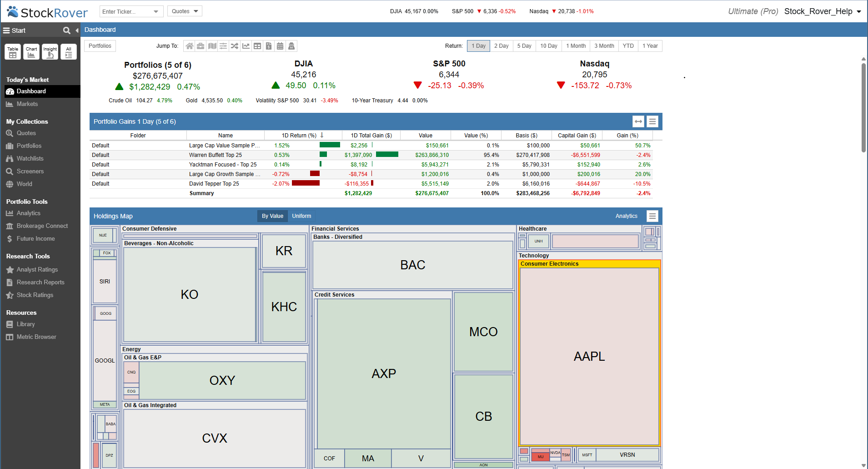Switch Holdings Map to By Value
868x469 pixels.
[272, 216]
